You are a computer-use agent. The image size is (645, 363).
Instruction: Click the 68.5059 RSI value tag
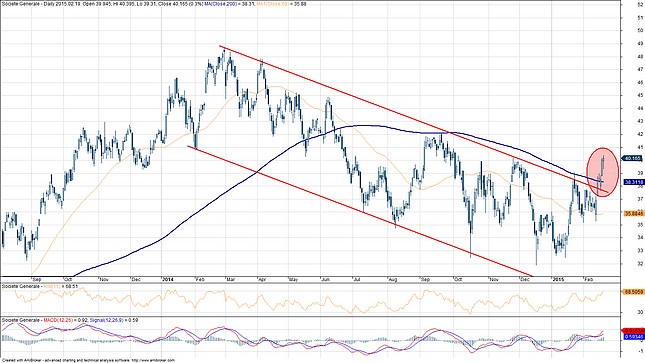633,292
